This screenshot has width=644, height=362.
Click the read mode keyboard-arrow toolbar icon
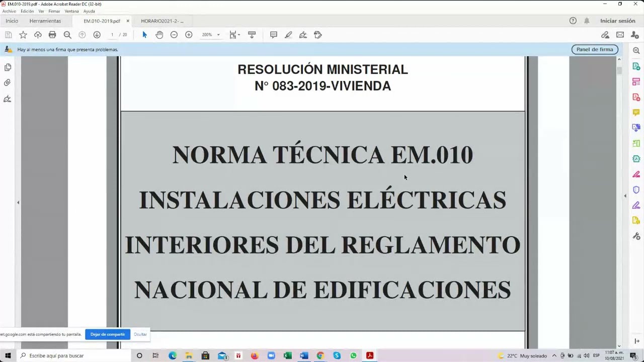click(252, 35)
